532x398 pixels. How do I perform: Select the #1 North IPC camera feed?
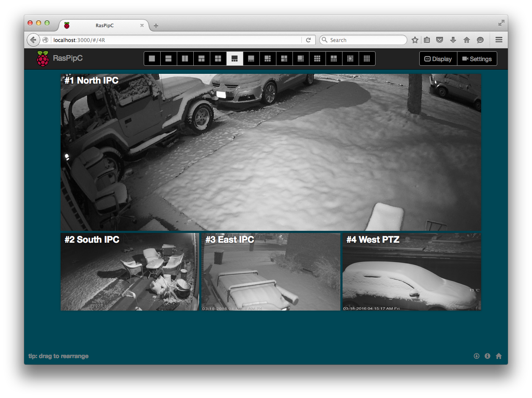[271, 152]
